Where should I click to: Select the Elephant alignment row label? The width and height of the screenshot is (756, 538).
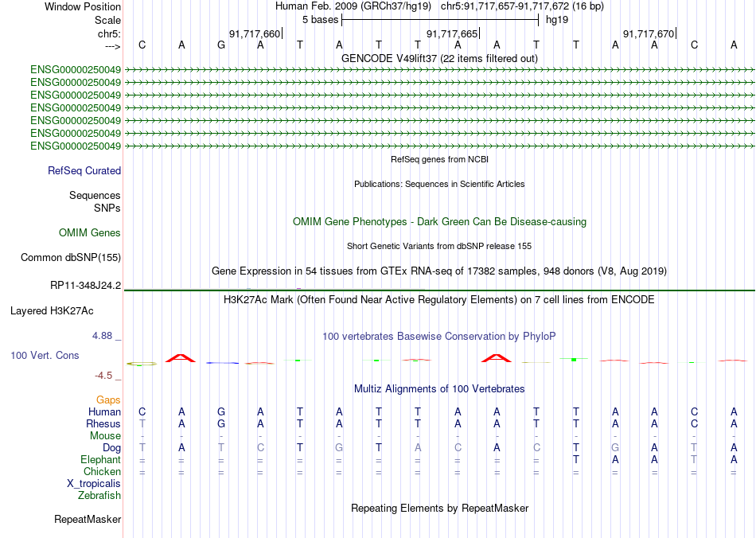pos(100,459)
